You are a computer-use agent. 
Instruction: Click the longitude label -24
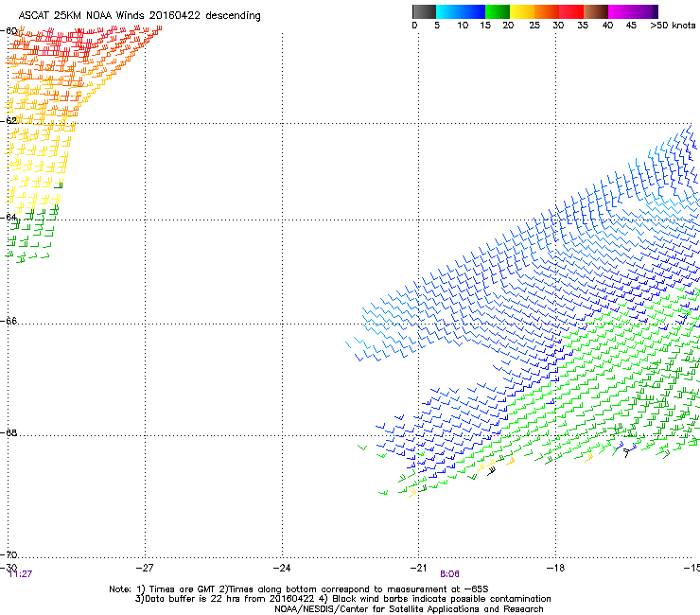(282, 568)
